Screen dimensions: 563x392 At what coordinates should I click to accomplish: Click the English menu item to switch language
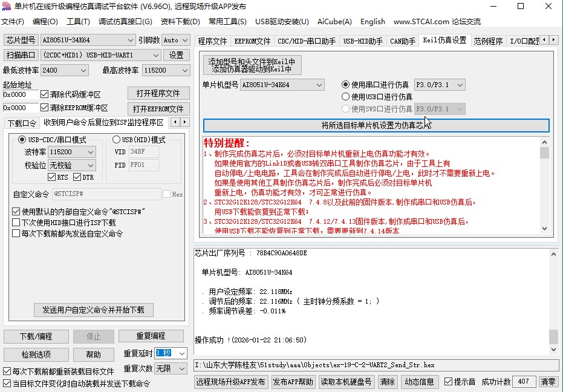tap(372, 21)
